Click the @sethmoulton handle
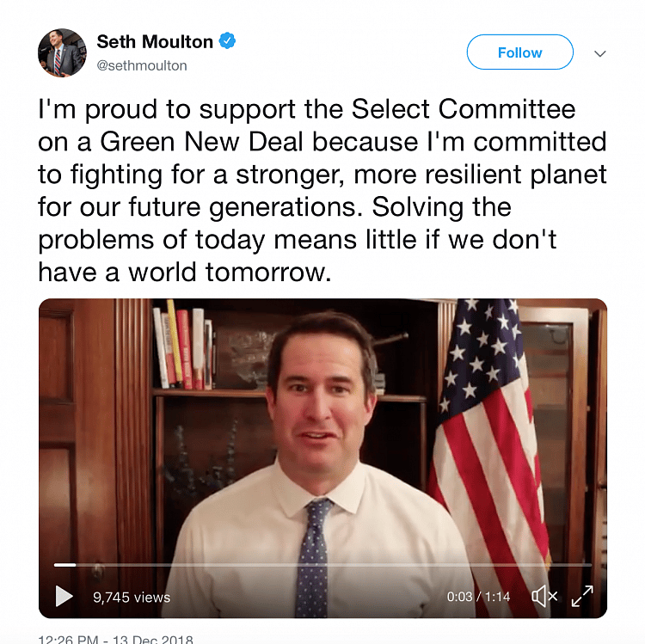The image size is (645, 644). coord(142,65)
